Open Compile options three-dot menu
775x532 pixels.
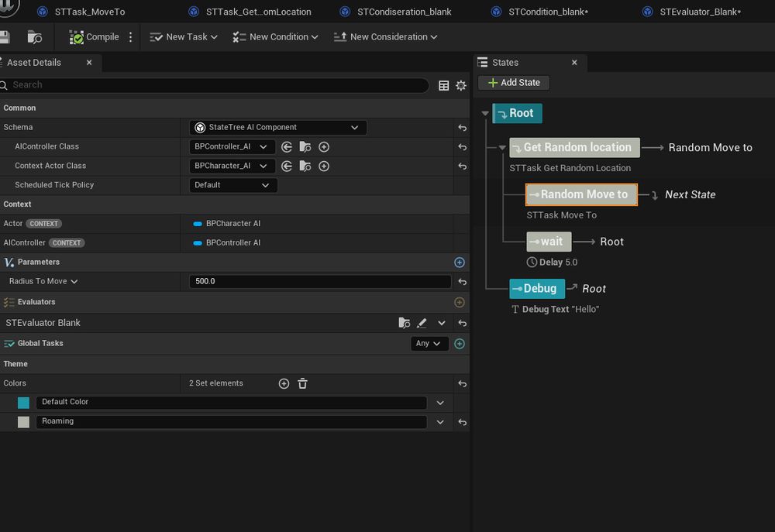coord(130,37)
